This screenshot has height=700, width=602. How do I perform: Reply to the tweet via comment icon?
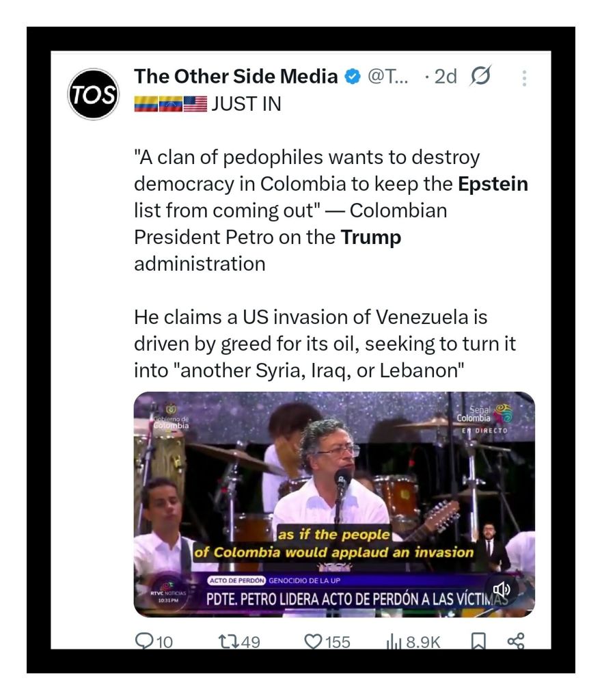146,641
